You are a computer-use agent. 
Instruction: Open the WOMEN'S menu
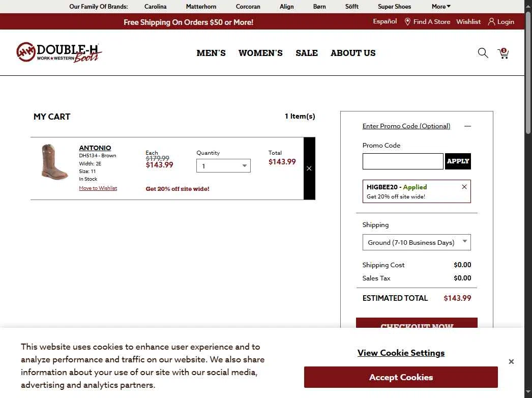tap(260, 53)
